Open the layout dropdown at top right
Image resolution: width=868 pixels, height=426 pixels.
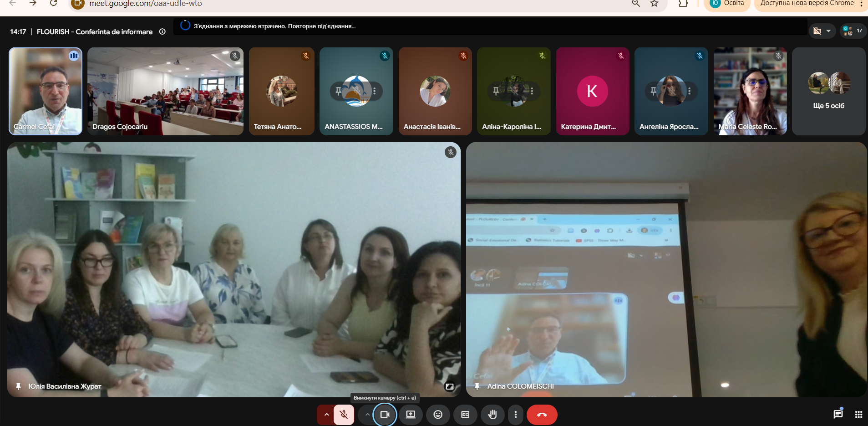coord(822,31)
